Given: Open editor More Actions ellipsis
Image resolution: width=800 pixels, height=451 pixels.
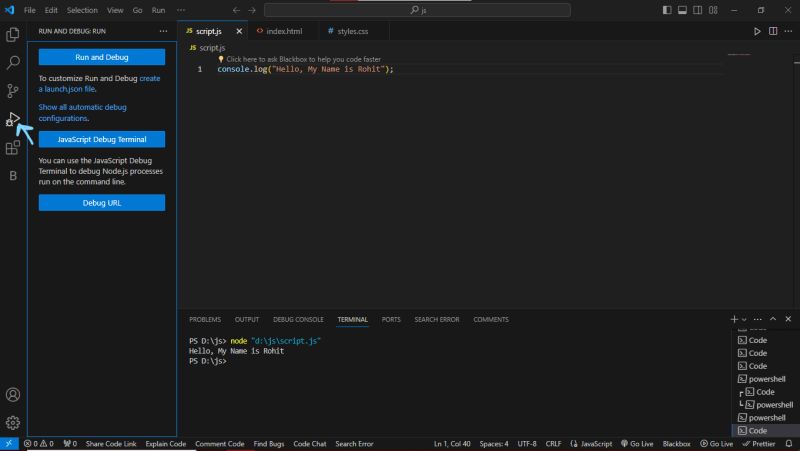Looking at the screenshot, I should coord(788,31).
